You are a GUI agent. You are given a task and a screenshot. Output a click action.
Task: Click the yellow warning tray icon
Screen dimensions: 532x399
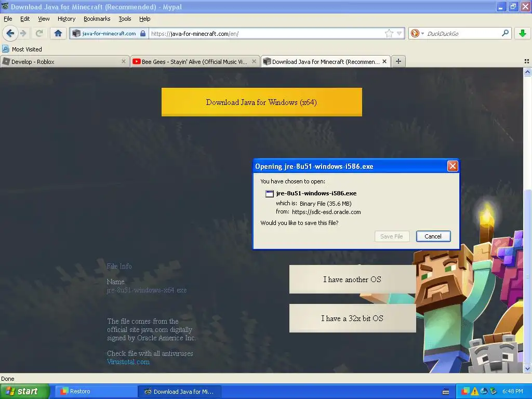[475, 392]
